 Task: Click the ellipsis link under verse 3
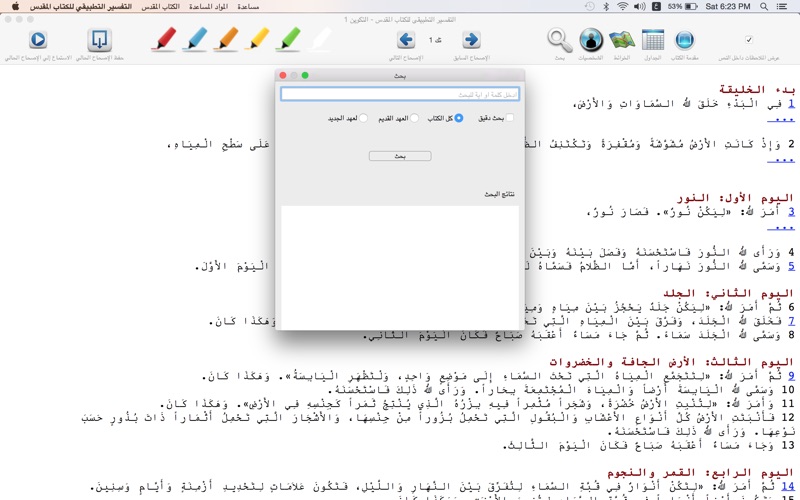pos(781,227)
